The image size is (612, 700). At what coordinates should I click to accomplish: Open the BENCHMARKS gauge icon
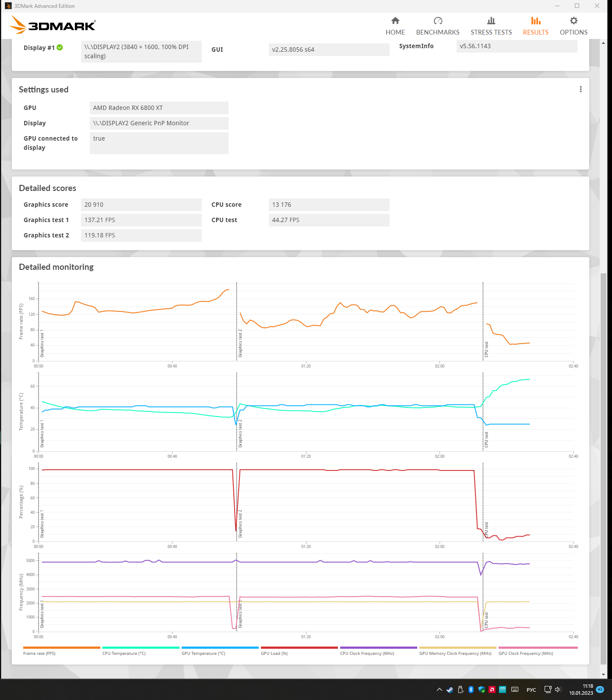[438, 21]
